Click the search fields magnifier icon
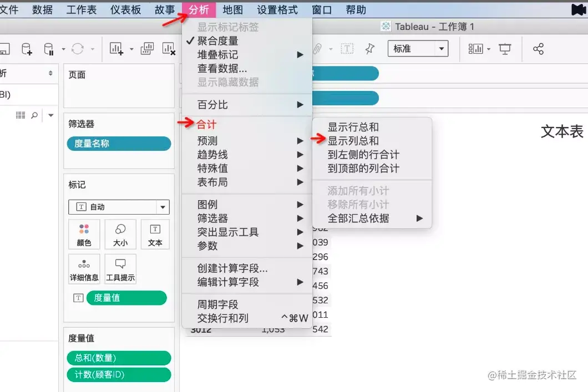The height and width of the screenshot is (392, 588). coord(34,115)
